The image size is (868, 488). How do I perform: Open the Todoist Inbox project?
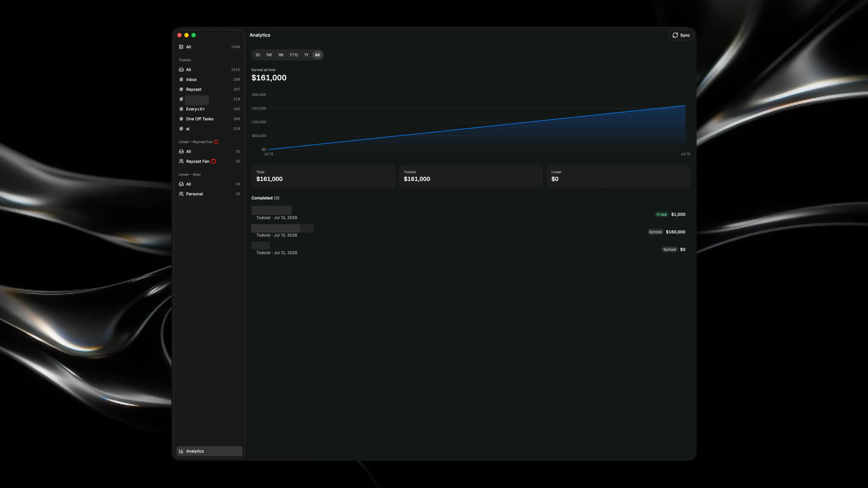209,79
